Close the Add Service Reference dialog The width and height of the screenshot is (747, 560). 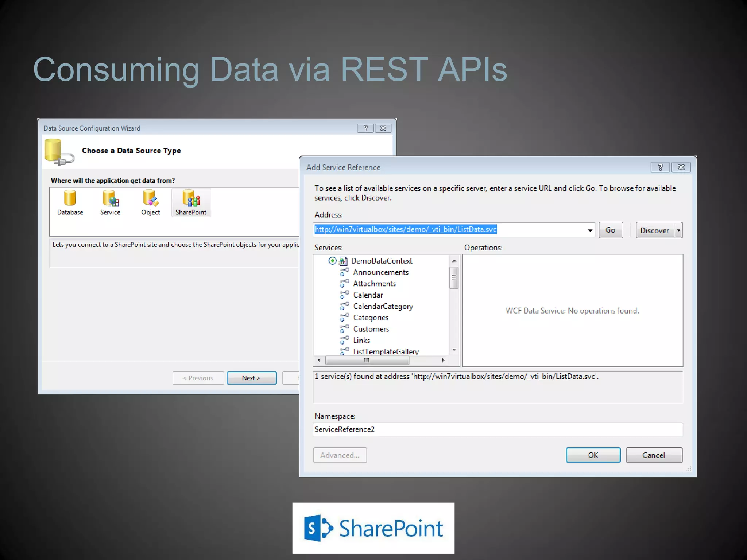[x=681, y=167]
